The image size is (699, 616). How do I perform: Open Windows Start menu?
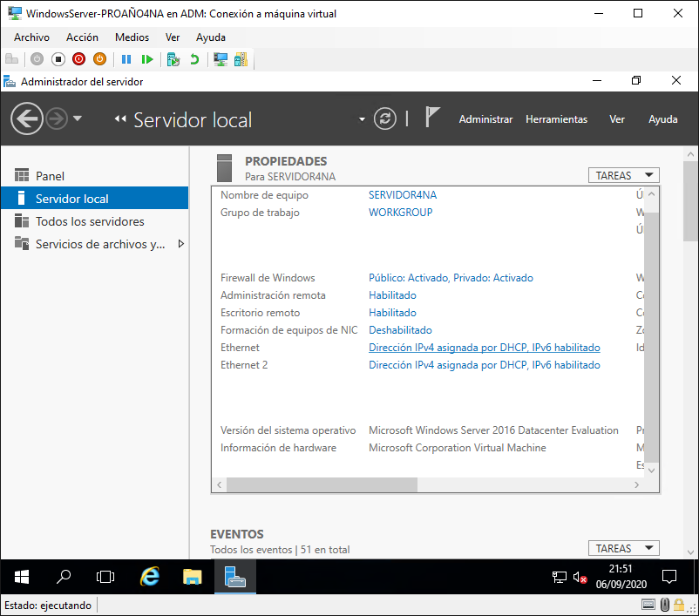(x=22, y=577)
